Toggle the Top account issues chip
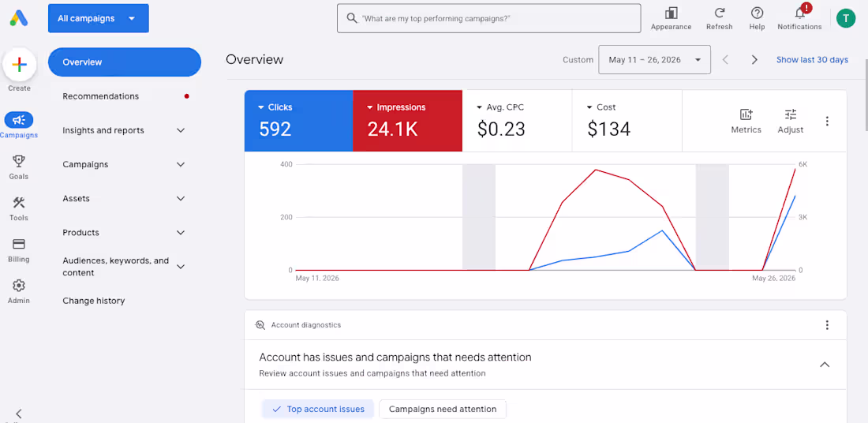The image size is (868, 423). click(x=318, y=409)
